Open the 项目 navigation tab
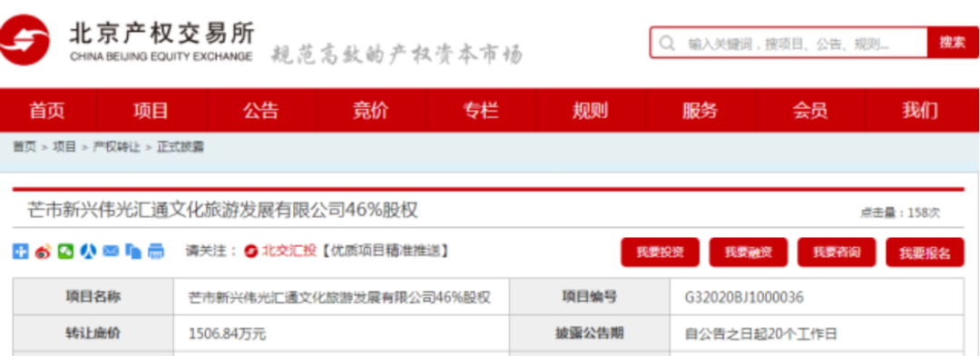The image size is (980, 356). [x=151, y=111]
